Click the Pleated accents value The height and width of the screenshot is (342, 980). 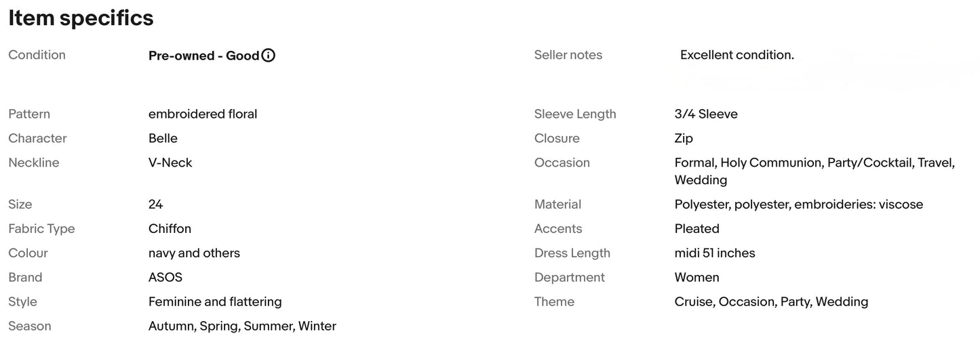(697, 229)
